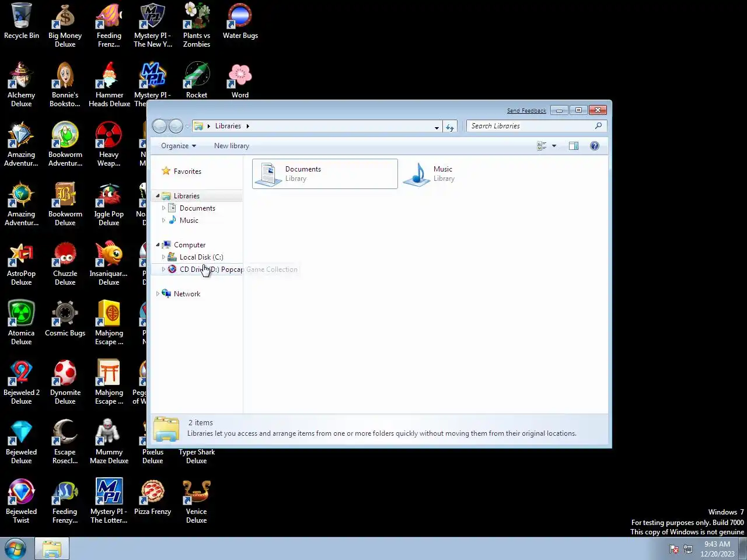The image size is (747, 560).
Task: Go back with the Back button
Action: pos(159,126)
